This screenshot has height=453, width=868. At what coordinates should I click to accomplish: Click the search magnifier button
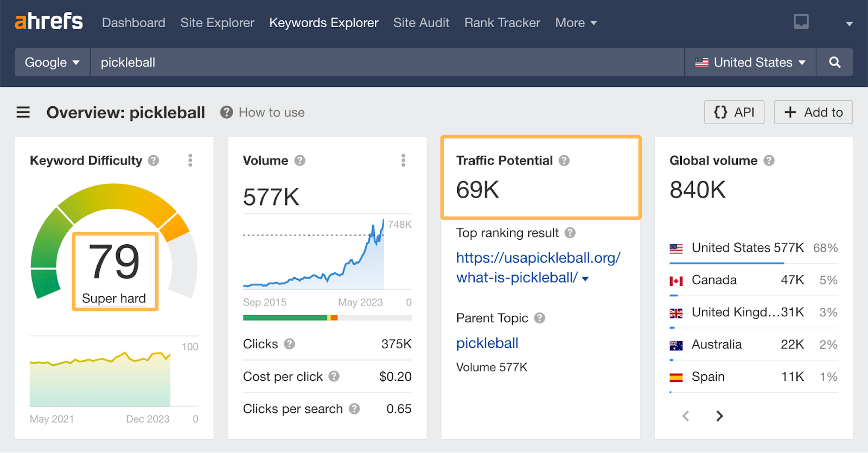(835, 62)
